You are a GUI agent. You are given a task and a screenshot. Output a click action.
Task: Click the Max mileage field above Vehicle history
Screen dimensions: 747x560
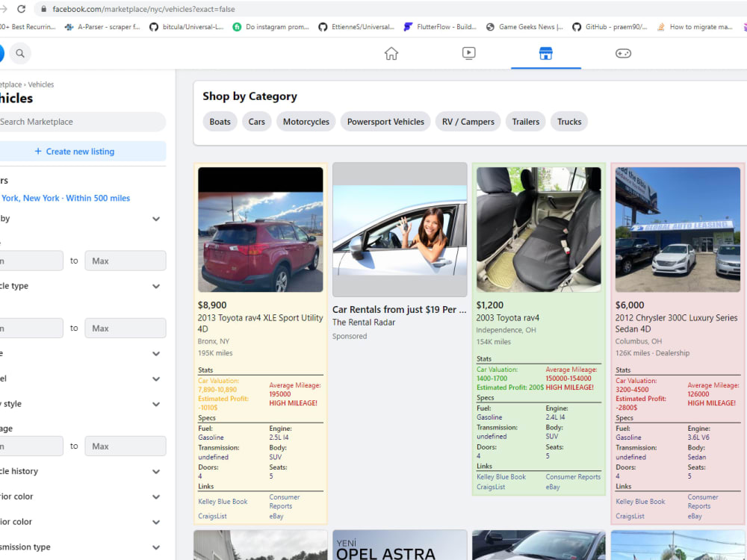pyautogui.click(x=125, y=447)
